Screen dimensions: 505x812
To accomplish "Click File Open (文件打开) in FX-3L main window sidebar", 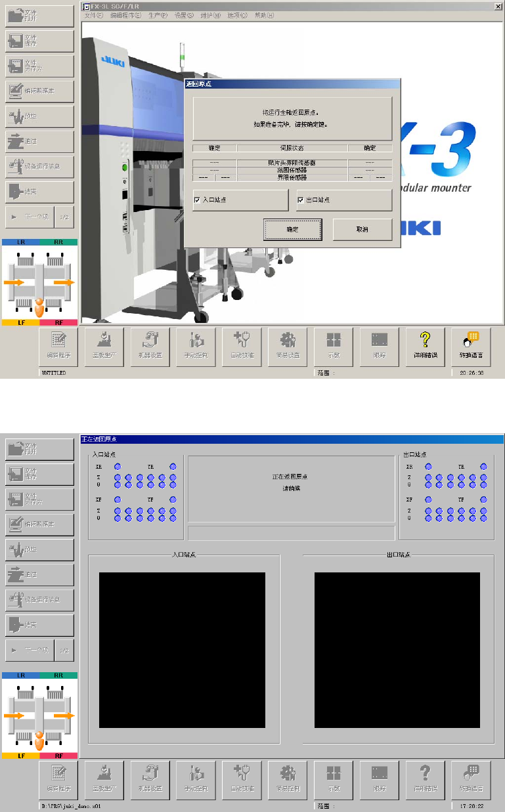I will pos(39,16).
